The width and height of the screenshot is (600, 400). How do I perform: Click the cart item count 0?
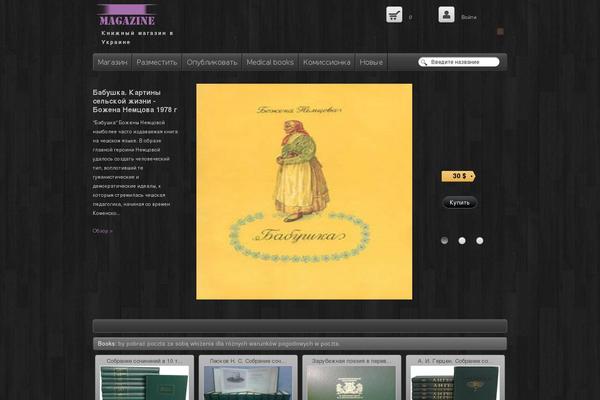[410, 17]
